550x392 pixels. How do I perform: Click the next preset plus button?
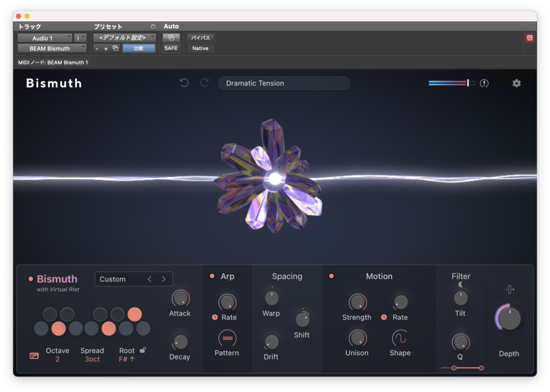click(106, 48)
